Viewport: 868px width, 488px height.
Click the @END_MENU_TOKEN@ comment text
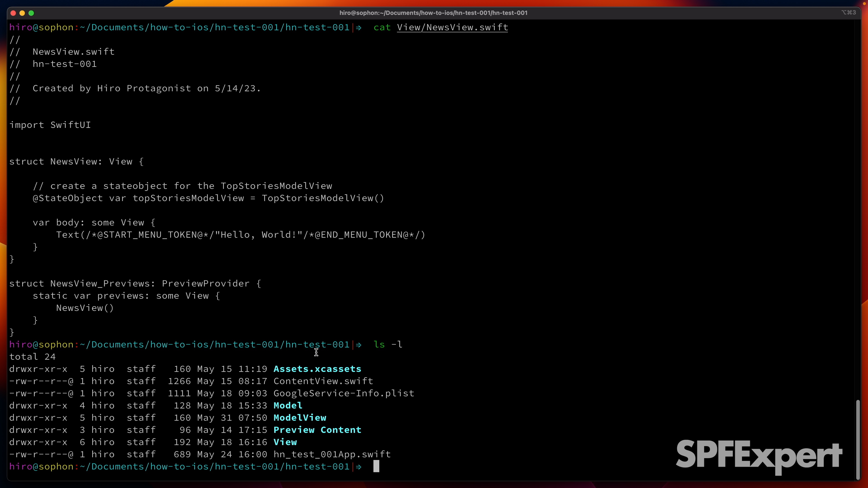pyautogui.click(x=362, y=235)
